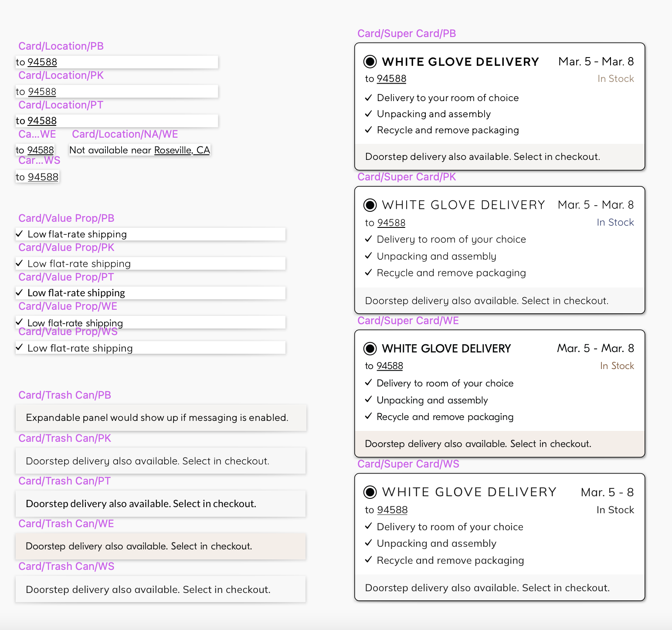The height and width of the screenshot is (630, 672).
Task: Click checkmark beside 'Recycle and remove packaging' in Super Card/PK
Action: click(369, 272)
